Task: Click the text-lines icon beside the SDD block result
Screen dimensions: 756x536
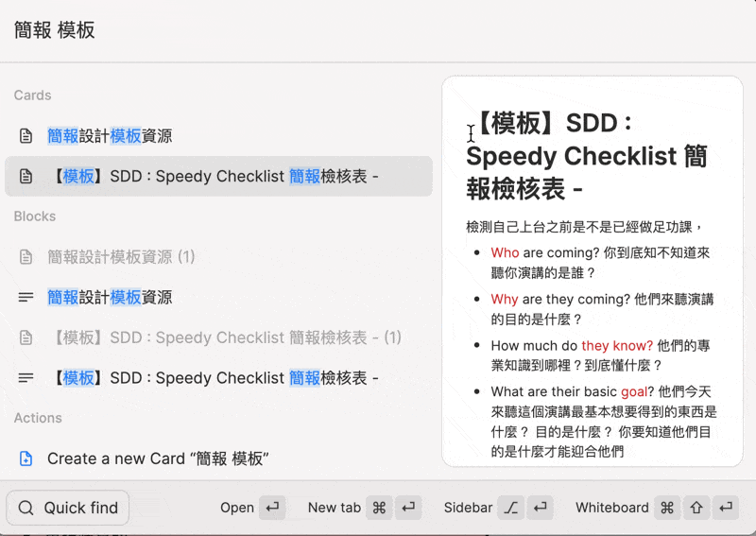Action: (x=26, y=378)
